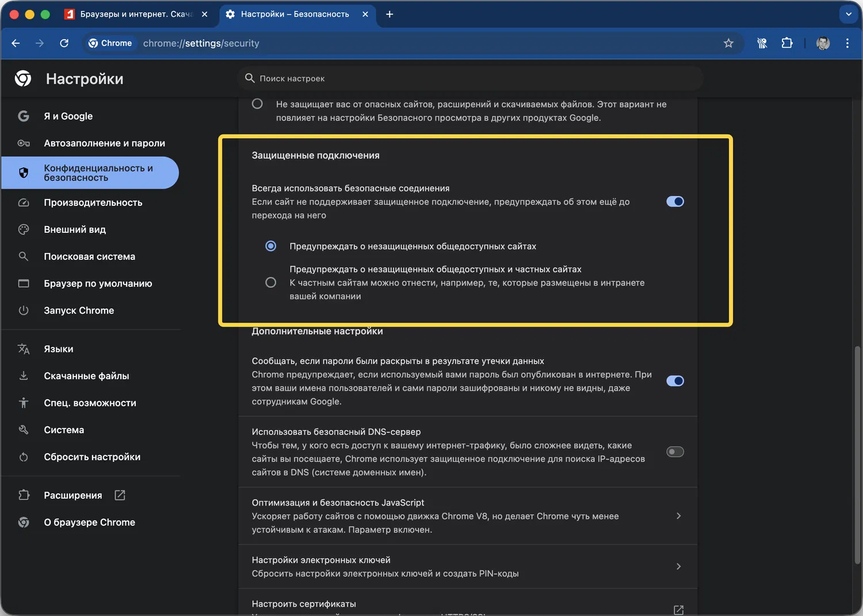Click the bookmark star icon in address bar
This screenshot has height=616, width=863.
(728, 43)
